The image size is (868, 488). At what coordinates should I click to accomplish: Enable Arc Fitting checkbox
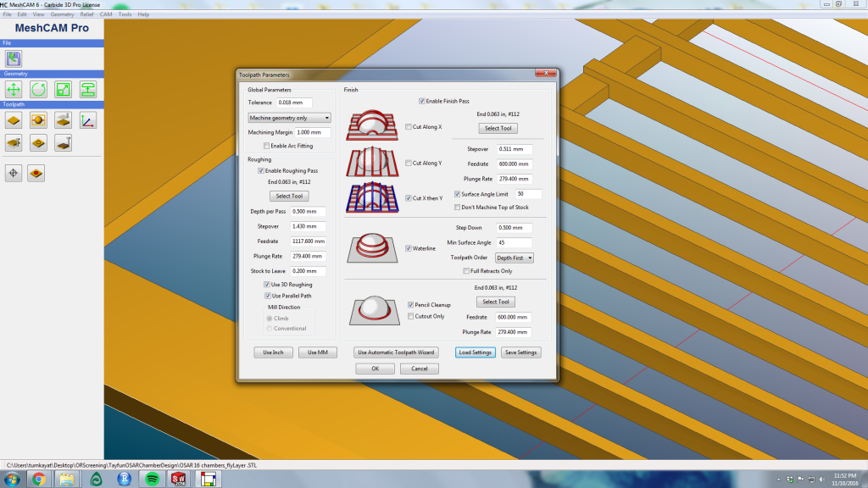coord(267,146)
